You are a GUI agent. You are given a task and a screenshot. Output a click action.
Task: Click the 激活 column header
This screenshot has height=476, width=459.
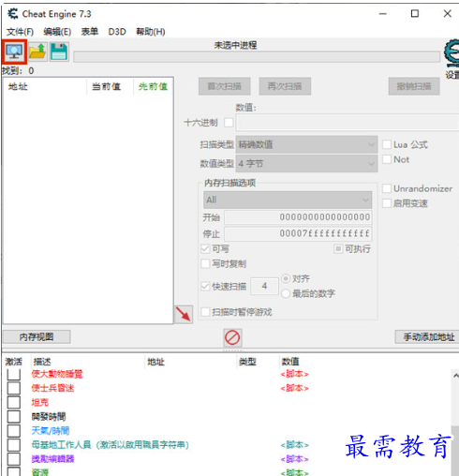[x=14, y=362]
